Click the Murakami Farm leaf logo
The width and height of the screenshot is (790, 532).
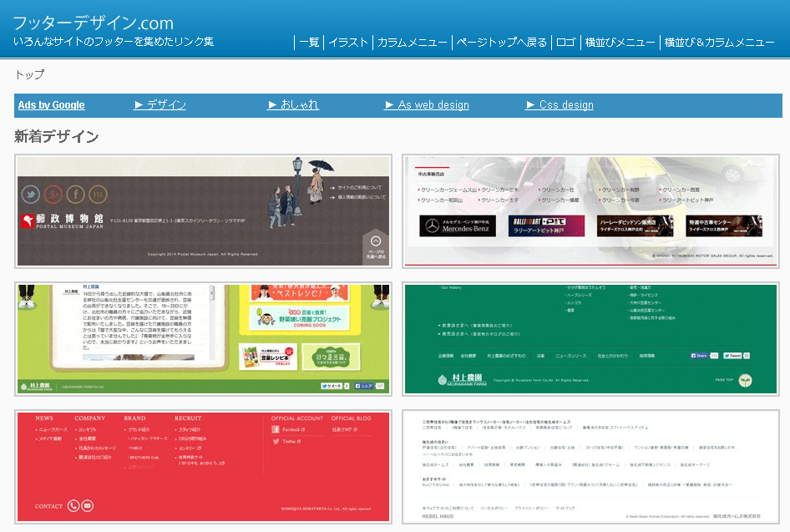click(x=441, y=378)
